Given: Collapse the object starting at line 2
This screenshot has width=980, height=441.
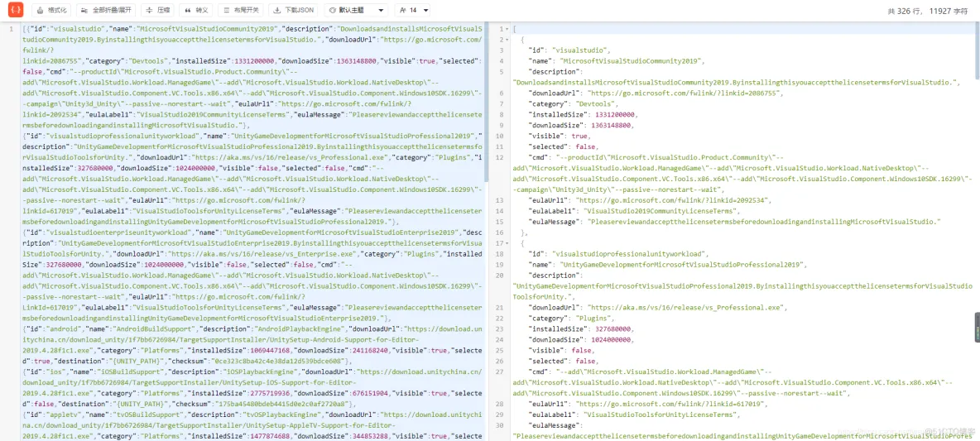Looking at the screenshot, I should (x=507, y=40).
